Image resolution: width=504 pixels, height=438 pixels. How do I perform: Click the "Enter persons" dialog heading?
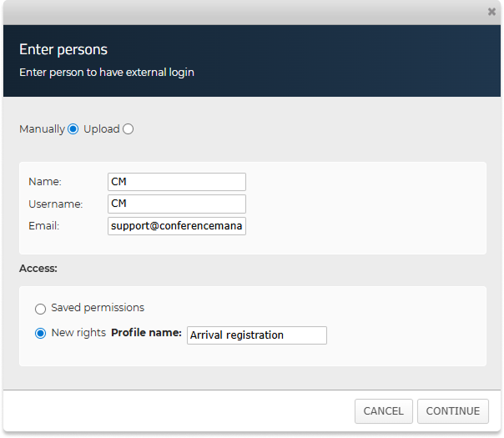click(x=63, y=50)
